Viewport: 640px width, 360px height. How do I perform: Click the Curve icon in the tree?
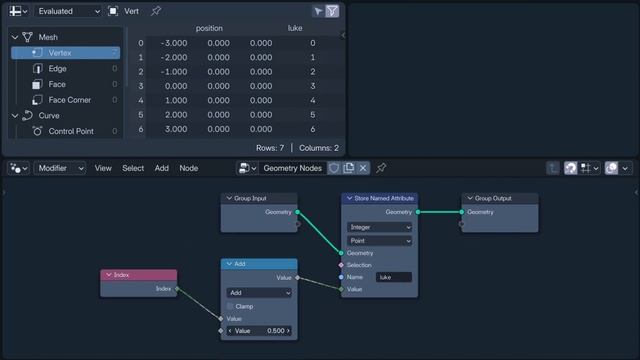coord(27,116)
